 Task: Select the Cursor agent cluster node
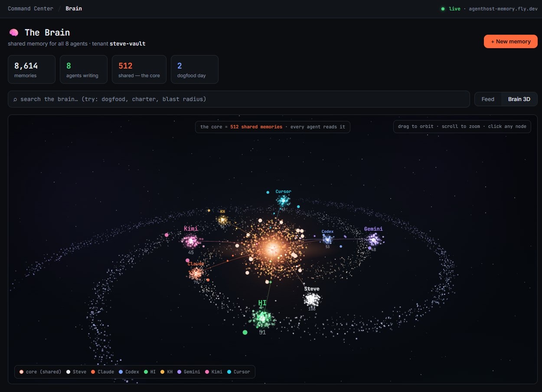tap(283, 200)
